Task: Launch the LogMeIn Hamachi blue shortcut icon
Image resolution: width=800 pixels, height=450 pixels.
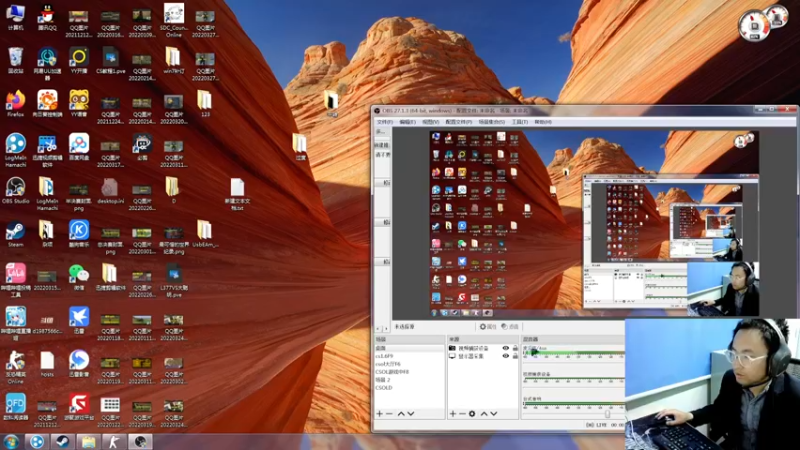Action: (x=15, y=149)
